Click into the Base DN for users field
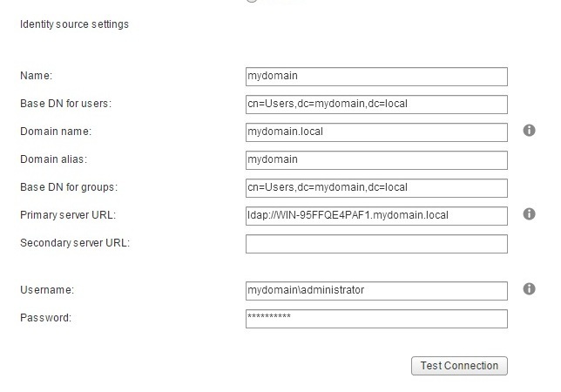This screenshot has height=392, width=561. (x=376, y=105)
